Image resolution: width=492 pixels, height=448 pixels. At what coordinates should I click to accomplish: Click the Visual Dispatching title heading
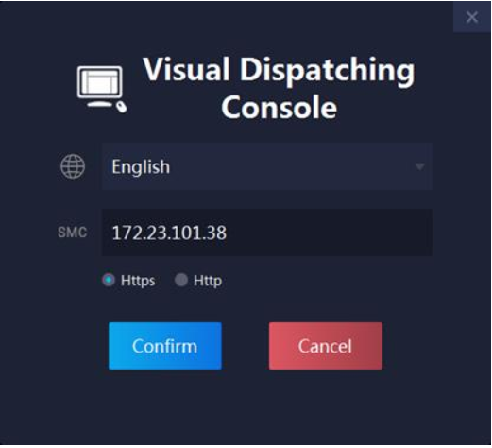279,71
